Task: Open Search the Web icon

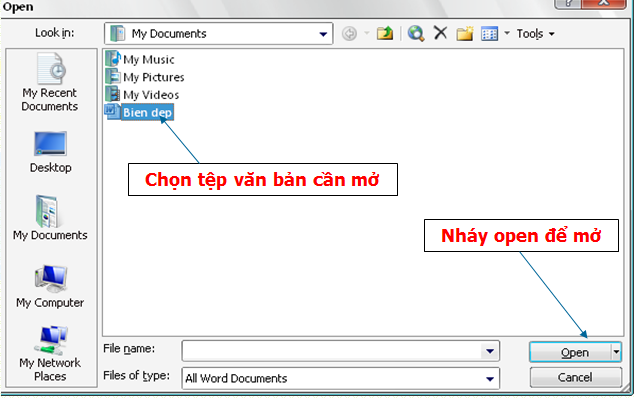Action: click(416, 33)
